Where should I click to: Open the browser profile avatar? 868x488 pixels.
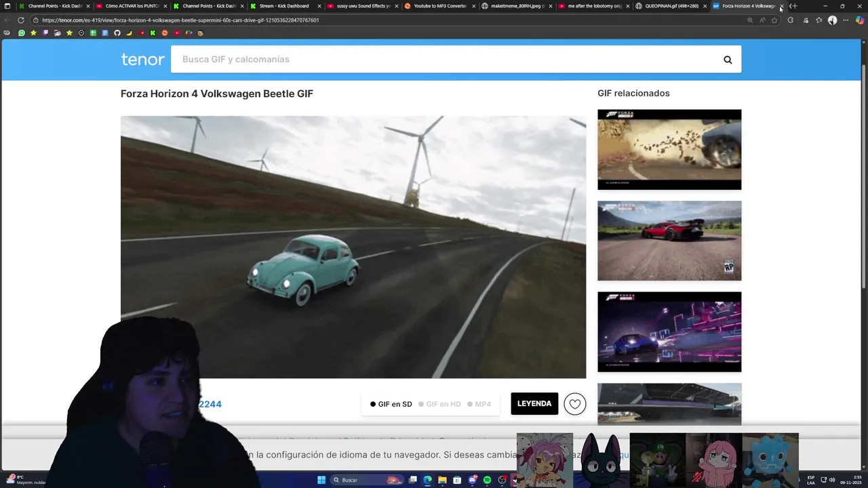coord(832,20)
